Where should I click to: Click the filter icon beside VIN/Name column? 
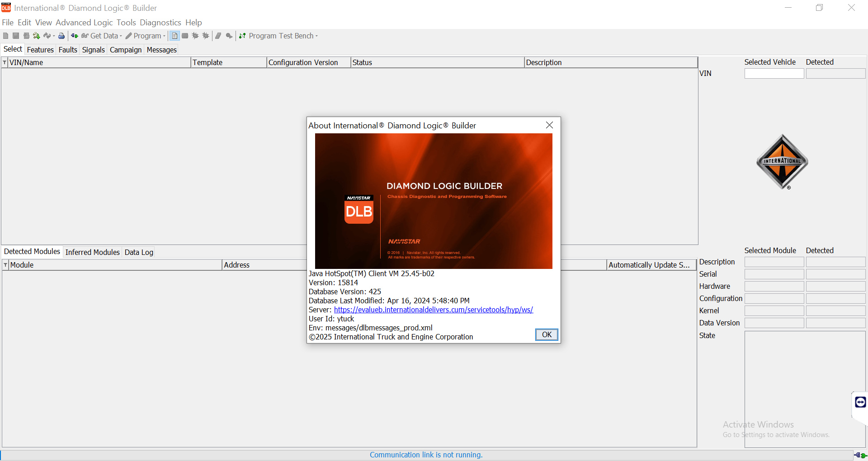coord(5,63)
